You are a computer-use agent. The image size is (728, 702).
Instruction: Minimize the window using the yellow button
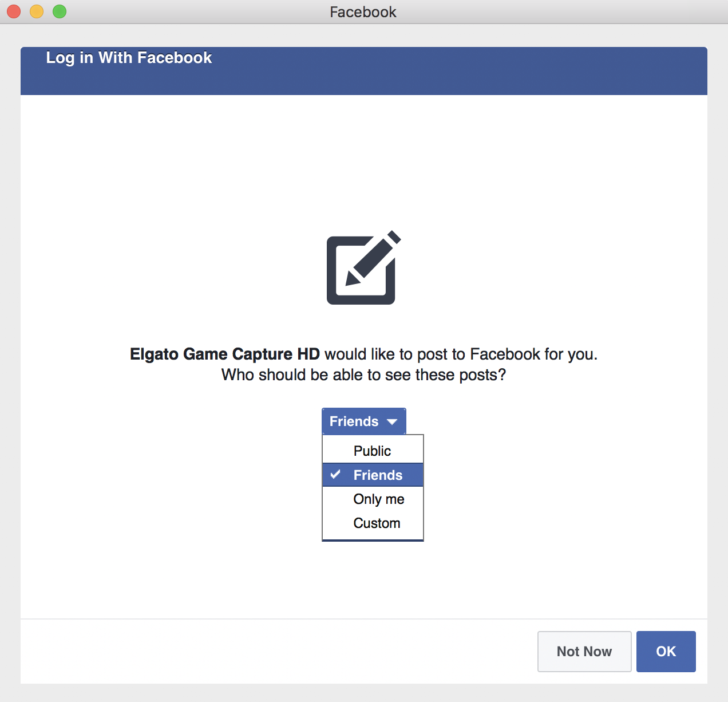[x=37, y=11]
